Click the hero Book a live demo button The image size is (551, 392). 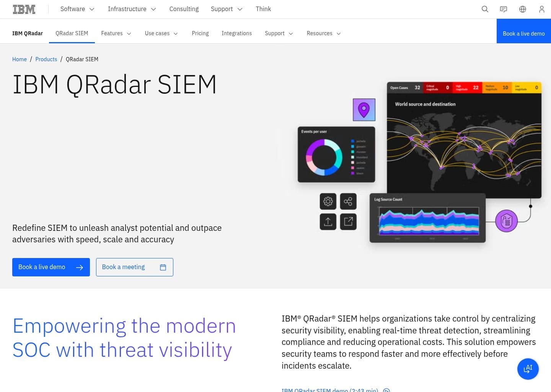tap(51, 267)
